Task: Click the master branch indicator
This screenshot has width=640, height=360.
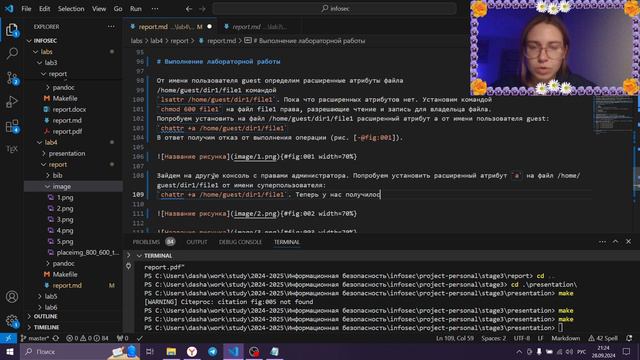Action: coord(35,338)
